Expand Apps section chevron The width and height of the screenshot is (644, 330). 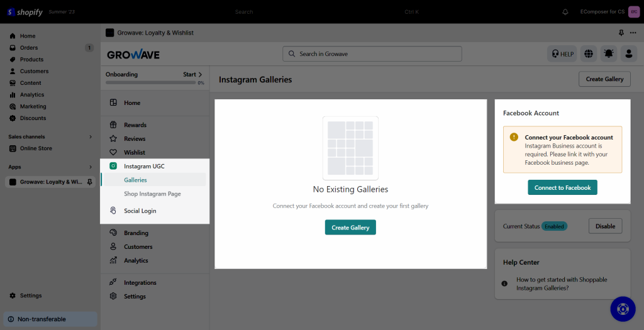tap(91, 167)
